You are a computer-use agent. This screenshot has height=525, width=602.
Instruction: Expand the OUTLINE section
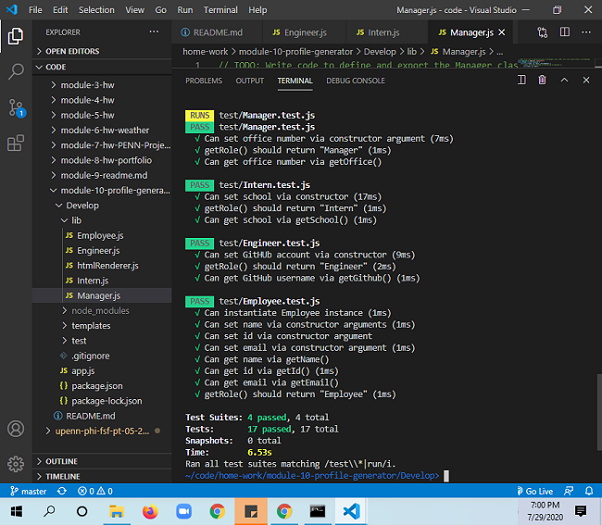pyautogui.click(x=102, y=461)
